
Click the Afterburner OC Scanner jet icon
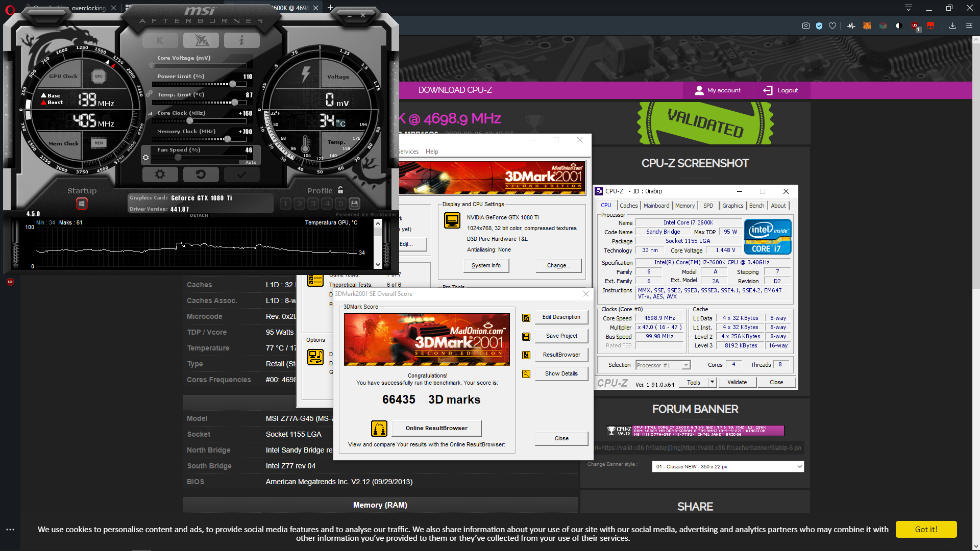[201, 40]
